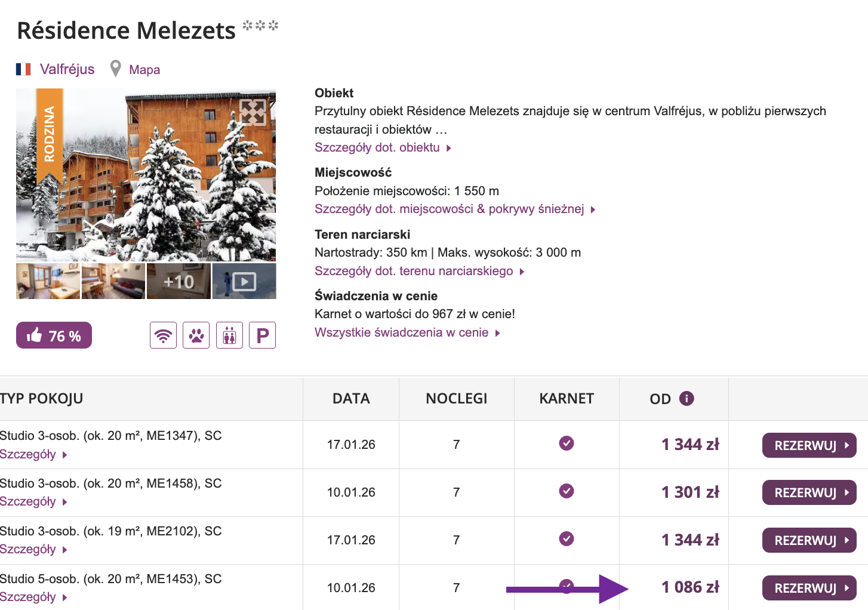Open the +10 photo gallery thumbnail
868x610 pixels.
point(178,281)
